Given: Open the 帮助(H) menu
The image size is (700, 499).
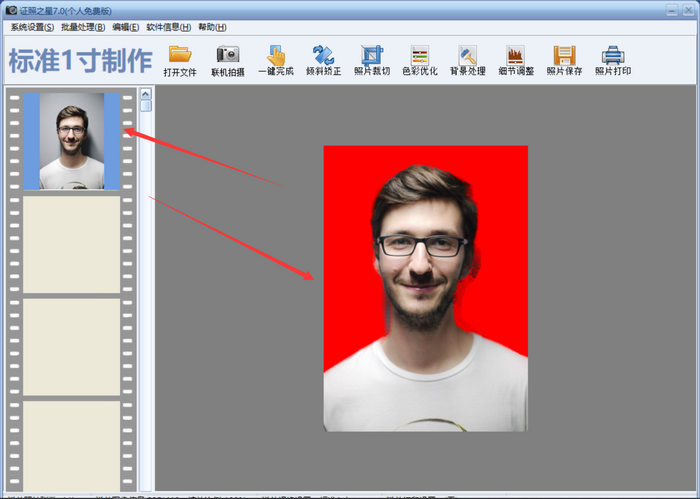Looking at the screenshot, I should (x=212, y=27).
